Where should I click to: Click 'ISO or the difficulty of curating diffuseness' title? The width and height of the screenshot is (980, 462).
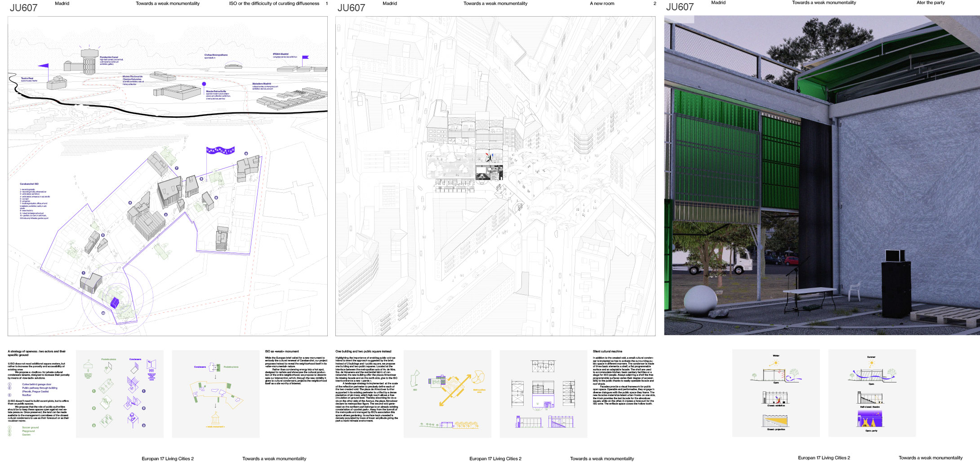[x=274, y=4]
